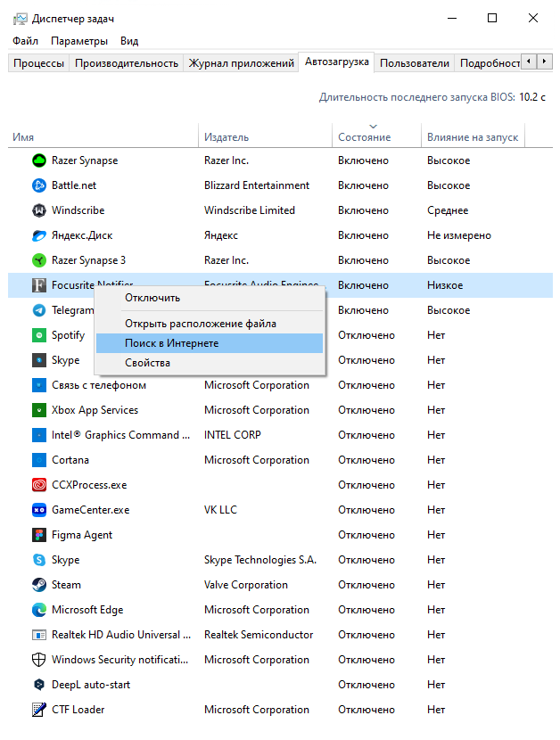
Task: Sort by the Состояние column header
Action: click(x=365, y=137)
